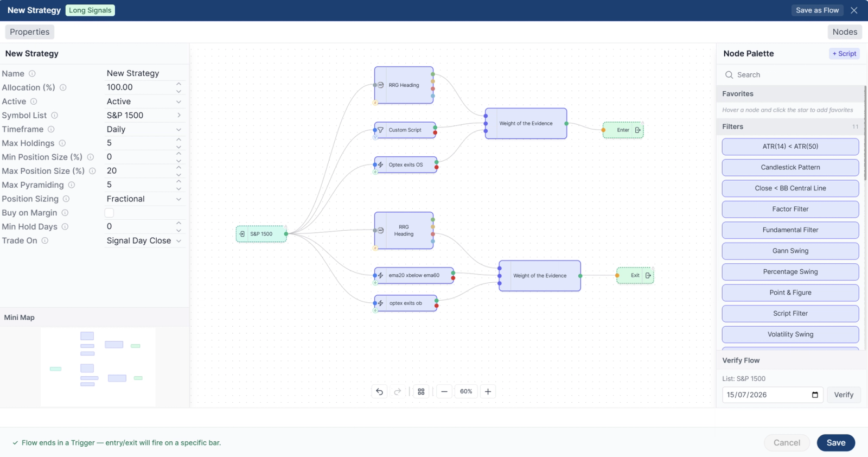Close the strategy editor with the X
Viewport: 868px width, 457px height.
pyautogui.click(x=854, y=10)
